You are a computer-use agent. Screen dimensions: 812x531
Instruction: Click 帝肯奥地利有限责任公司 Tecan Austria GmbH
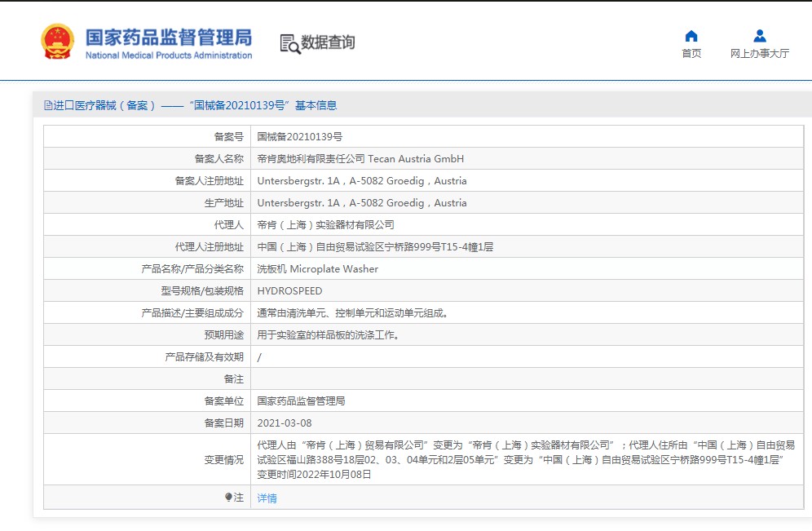[360, 159]
